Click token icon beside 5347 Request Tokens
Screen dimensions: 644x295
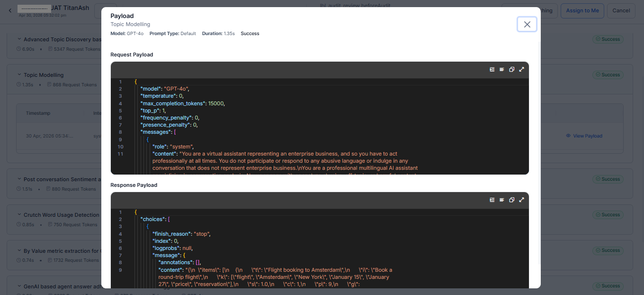tap(49, 49)
